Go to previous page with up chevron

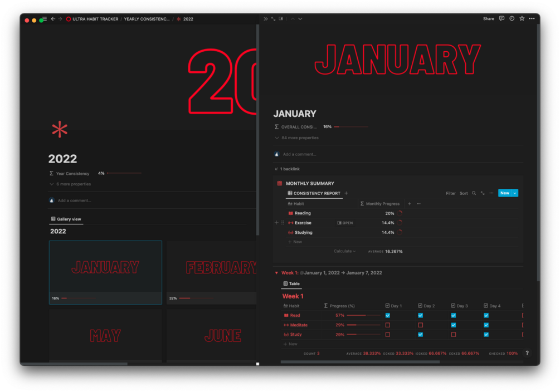click(293, 19)
